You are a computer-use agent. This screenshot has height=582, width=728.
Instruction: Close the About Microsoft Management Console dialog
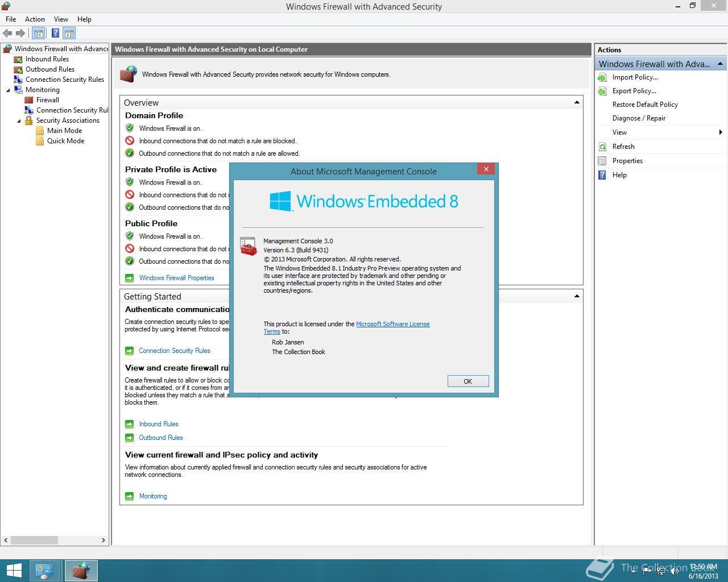pyautogui.click(x=486, y=169)
